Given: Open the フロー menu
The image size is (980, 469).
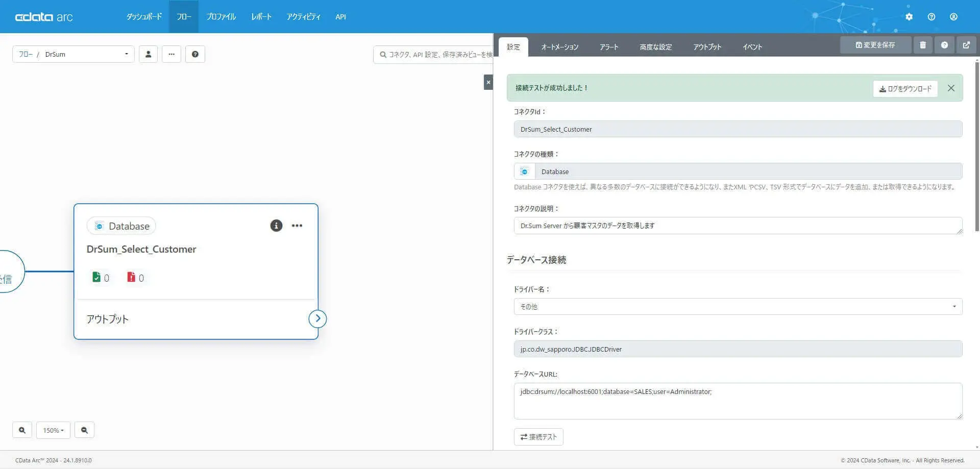Looking at the screenshot, I should [184, 17].
